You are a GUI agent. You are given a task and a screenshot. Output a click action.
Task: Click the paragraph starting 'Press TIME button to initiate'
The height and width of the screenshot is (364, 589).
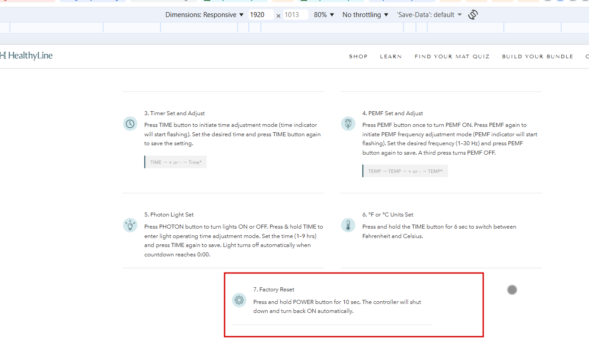[x=233, y=134]
